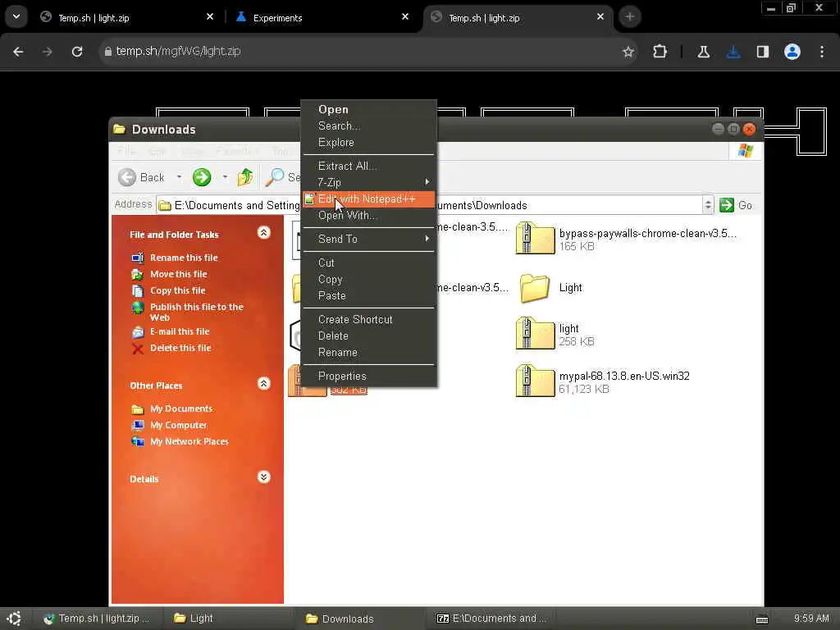Click Delete in the context menu
840x630 pixels.
point(333,336)
